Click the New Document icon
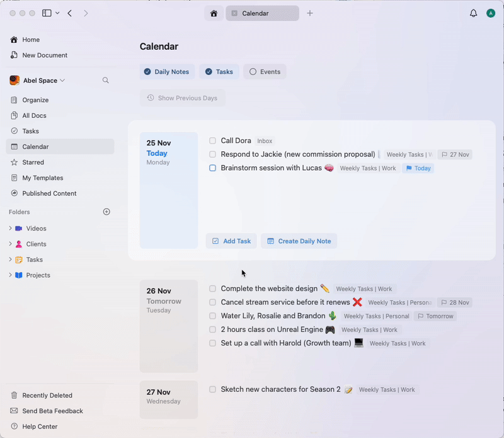The height and width of the screenshot is (438, 504). pyautogui.click(x=14, y=55)
